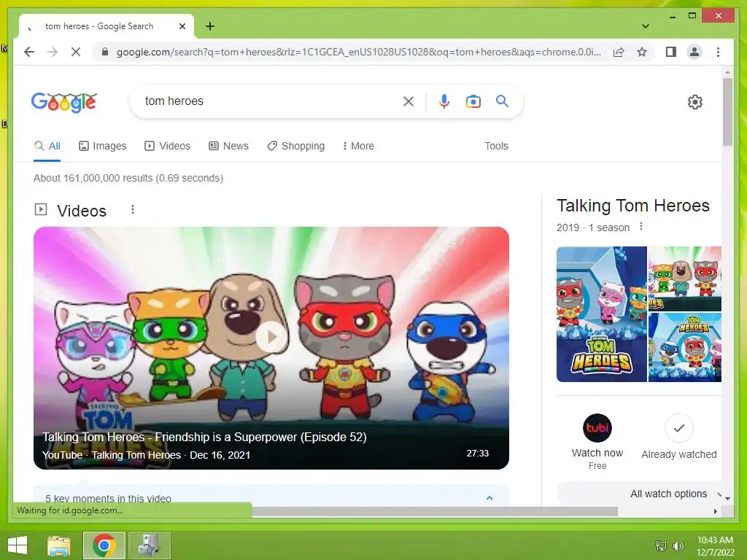747x560 pixels.
Task: Open the tab search dropdown arrow
Action: [646, 26]
